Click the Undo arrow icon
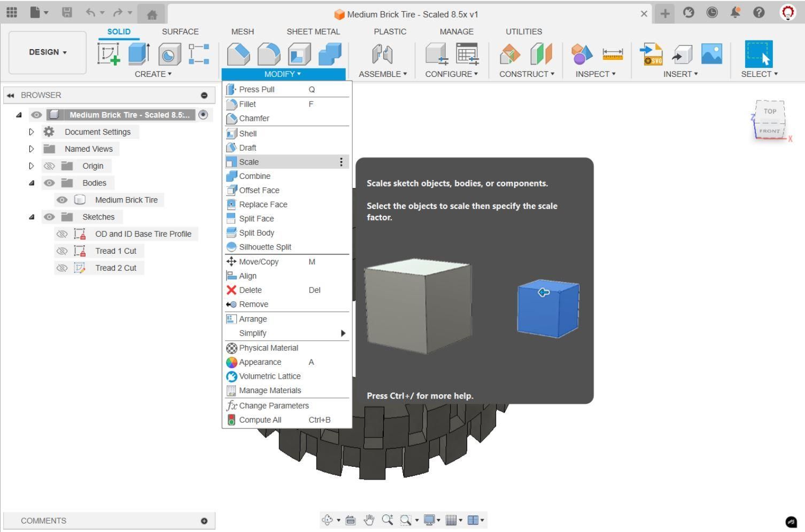805x532 pixels. click(91, 12)
